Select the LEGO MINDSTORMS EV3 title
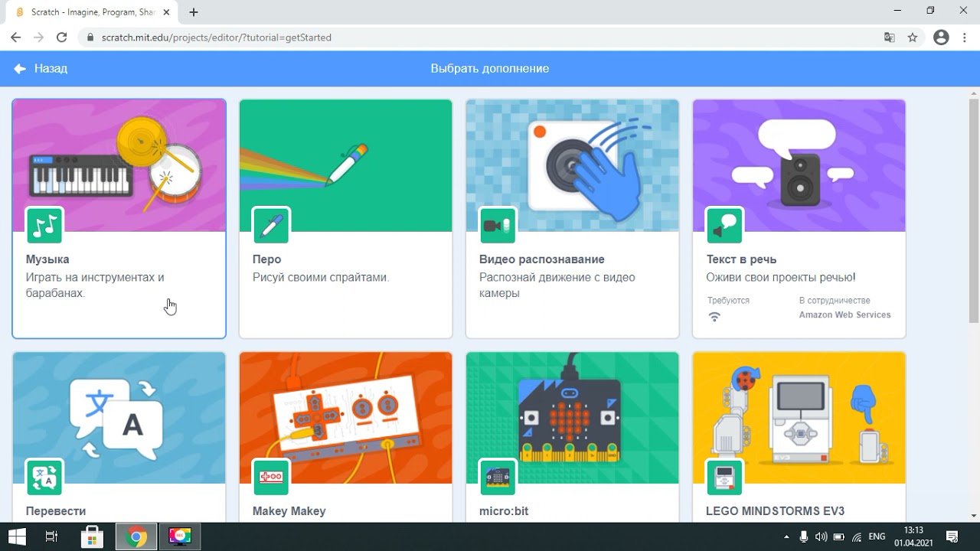 tap(776, 511)
